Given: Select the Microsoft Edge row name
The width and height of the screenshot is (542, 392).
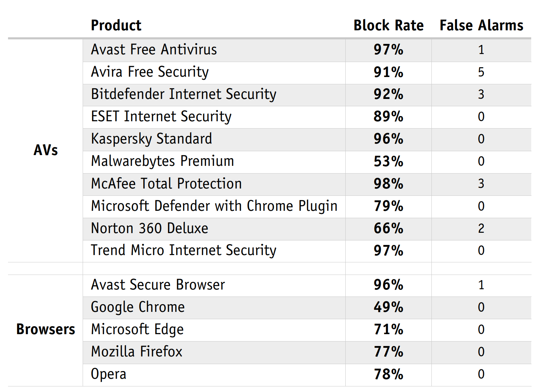Looking at the screenshot, I should (137, 330).
